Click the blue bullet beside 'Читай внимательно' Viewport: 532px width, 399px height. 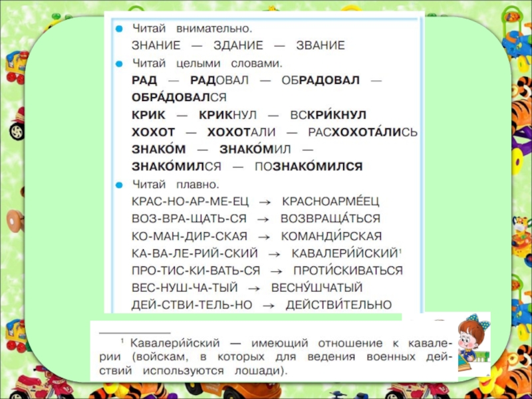pyautogui.click(x=119, y=29)
